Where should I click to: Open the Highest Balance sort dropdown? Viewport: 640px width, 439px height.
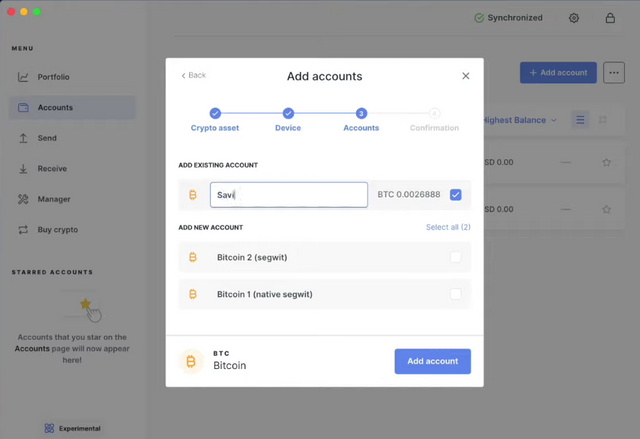[520, 120]
